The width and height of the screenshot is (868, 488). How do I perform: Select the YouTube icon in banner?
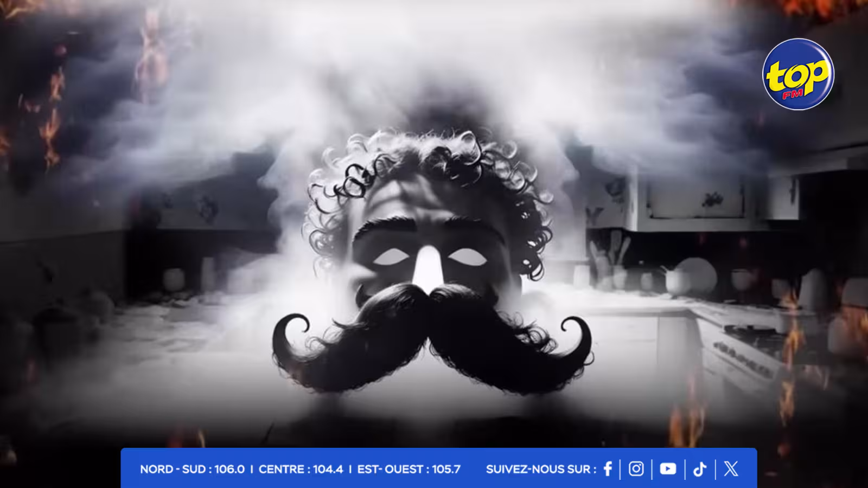coord(668,468)
